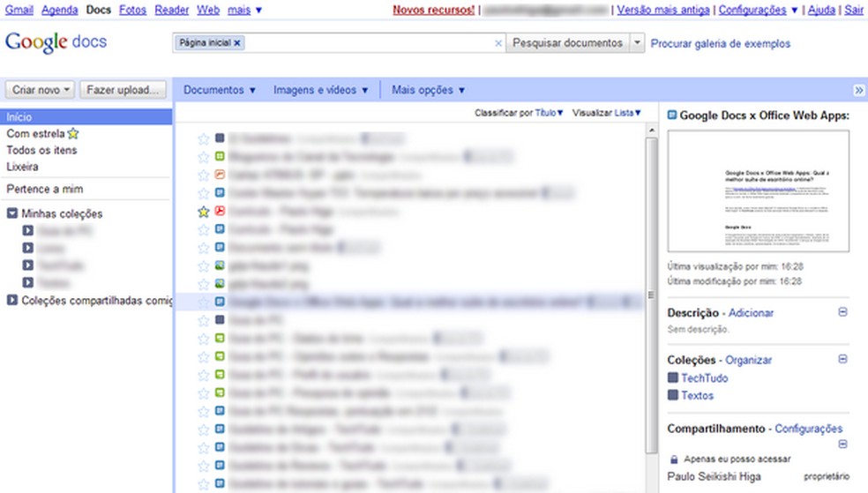
Task: Open the TechTudo collection link
Action: coord(704,378)
